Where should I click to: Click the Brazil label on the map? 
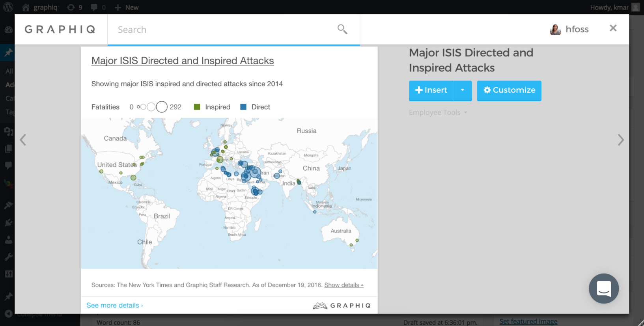coord(162,216)
